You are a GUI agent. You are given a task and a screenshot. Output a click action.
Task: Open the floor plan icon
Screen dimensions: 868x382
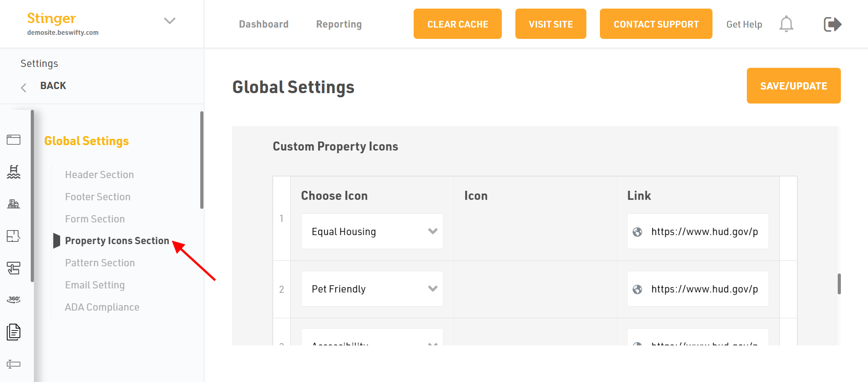pos(14,236)
